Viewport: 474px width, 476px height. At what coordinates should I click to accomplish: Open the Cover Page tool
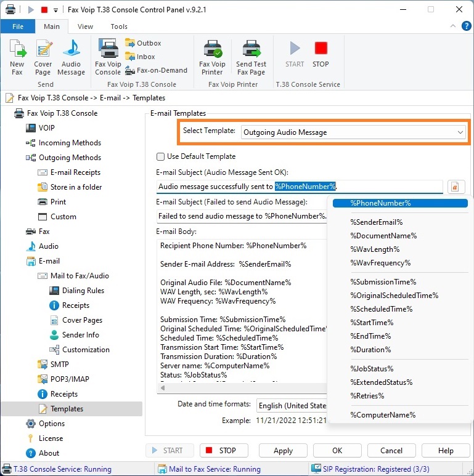43,57
